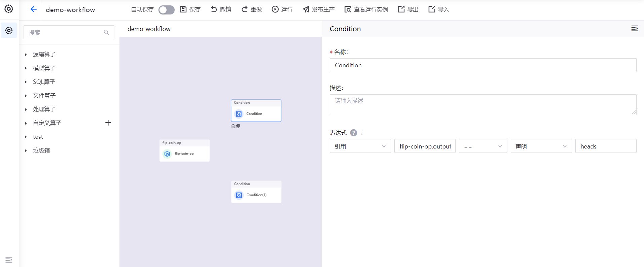Expand the 模型算子 tree category
The image size is (644, 267).
[26, 68]
